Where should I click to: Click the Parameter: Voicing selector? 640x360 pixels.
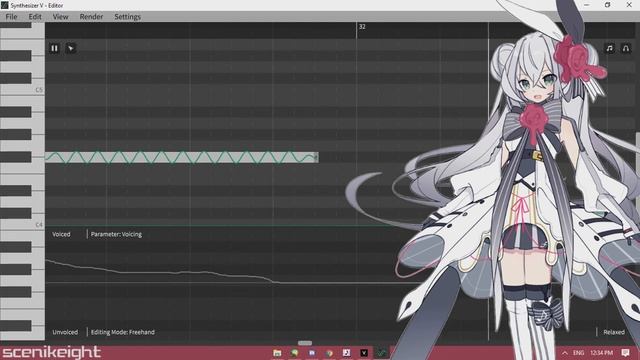(x=116, y=234)
